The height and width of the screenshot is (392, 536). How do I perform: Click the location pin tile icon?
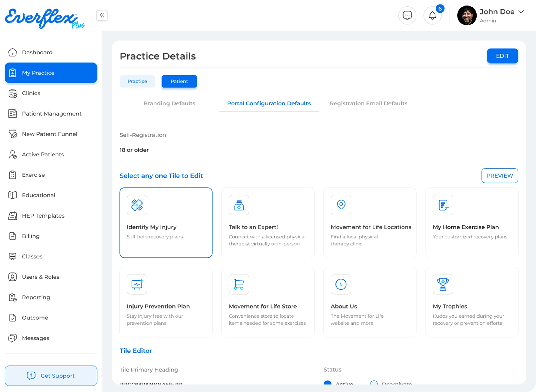point(341,205)
